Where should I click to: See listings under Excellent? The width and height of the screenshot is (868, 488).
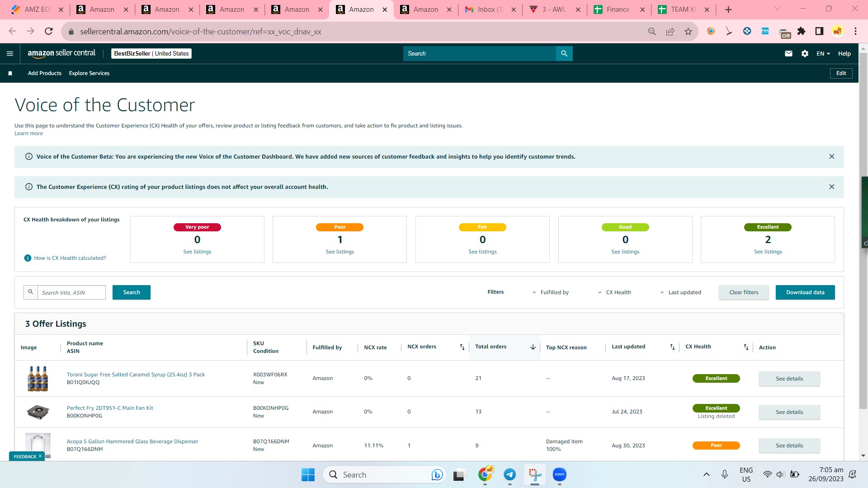coord(768,252)
